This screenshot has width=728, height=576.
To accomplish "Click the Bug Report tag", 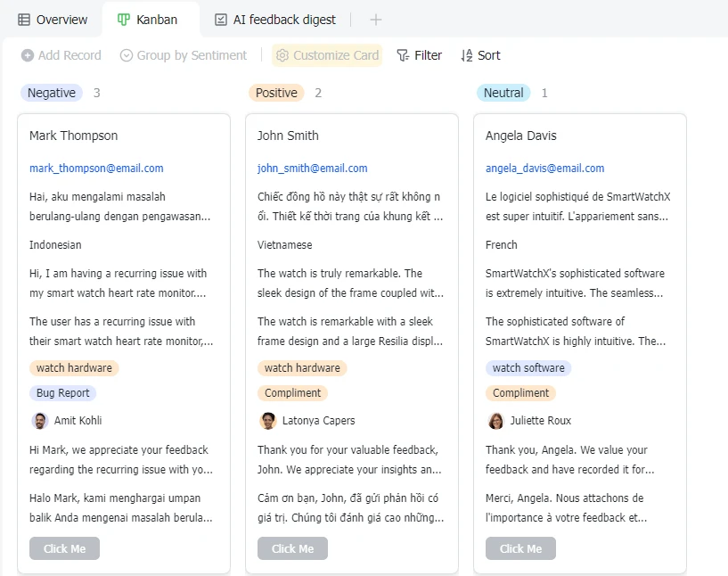I will point(62,393).
